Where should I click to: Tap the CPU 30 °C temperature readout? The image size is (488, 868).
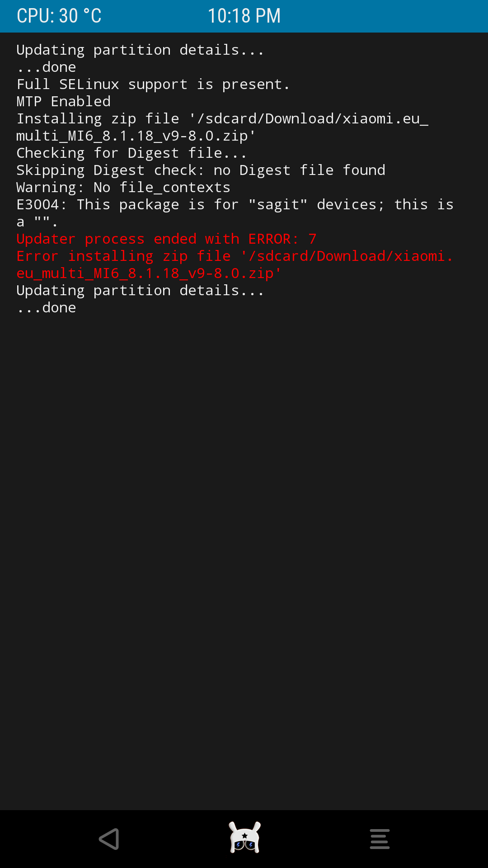point(59,16)
